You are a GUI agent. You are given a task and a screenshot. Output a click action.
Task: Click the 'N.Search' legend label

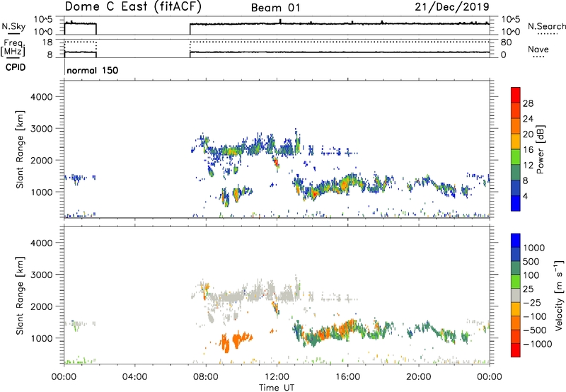coord(547,26)
